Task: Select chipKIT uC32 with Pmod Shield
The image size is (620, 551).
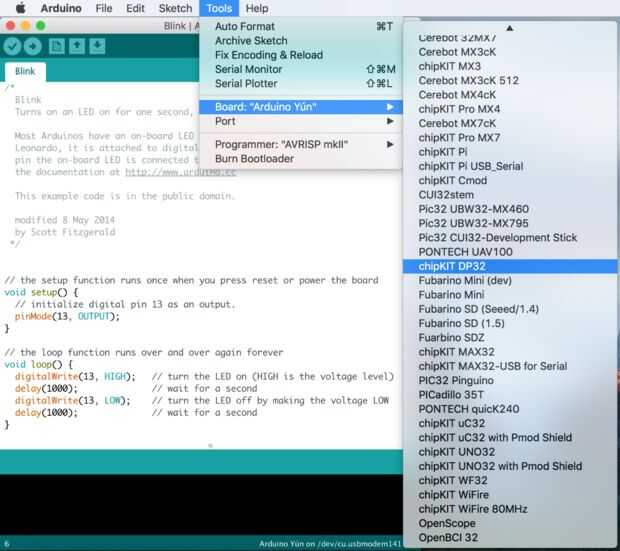Action: point(510,437)
